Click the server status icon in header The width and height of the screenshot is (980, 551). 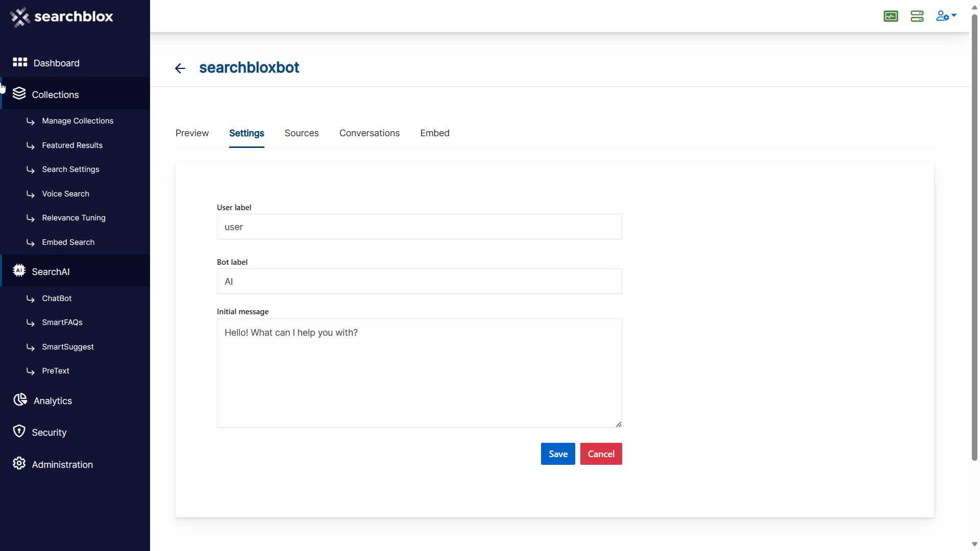point(917,16)
